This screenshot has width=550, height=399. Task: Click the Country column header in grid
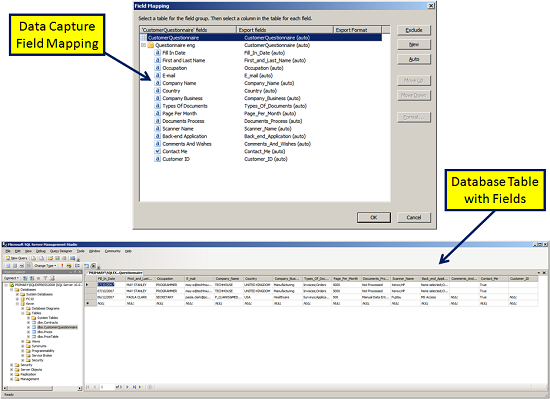click(258, 279)
